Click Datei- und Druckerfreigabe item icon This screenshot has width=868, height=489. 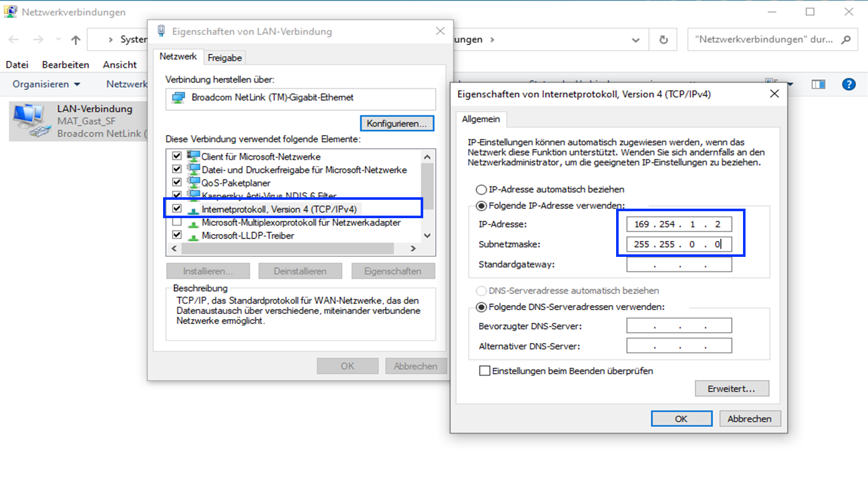tap(193, 169)
